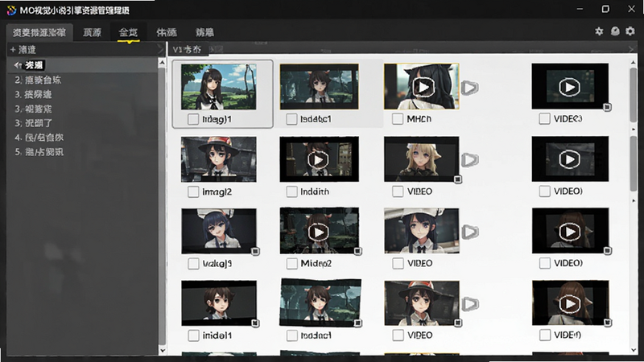Expand the chevron at the right end of content tab bar
The width and height of the screenshot is (644, 362).
tap(631, 49)
